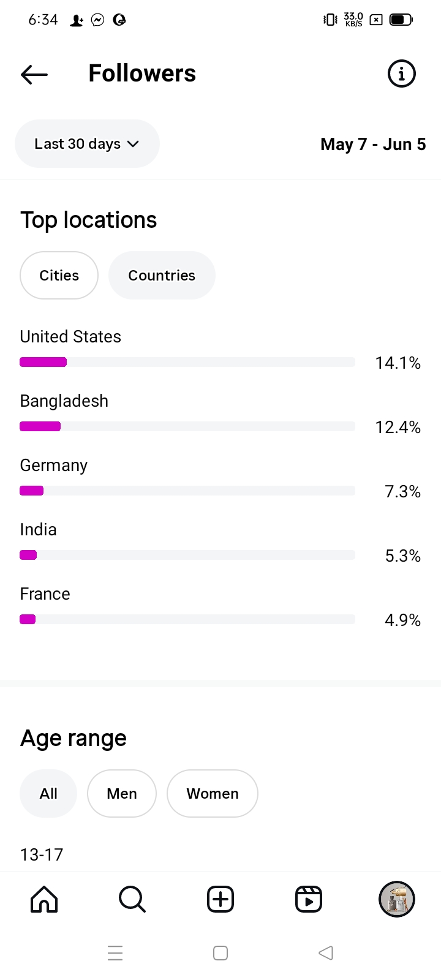Switch Top locations to Cities

[x=59, y=276]
